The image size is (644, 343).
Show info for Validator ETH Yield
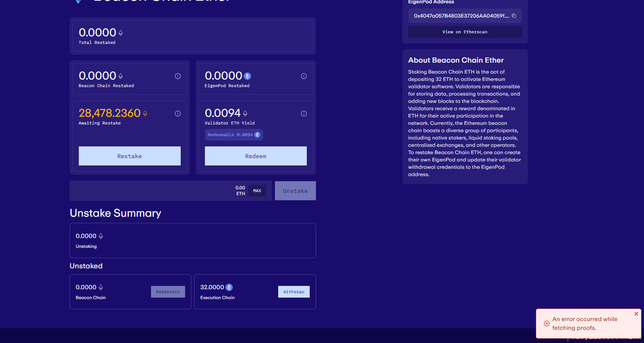coord(304,113)
